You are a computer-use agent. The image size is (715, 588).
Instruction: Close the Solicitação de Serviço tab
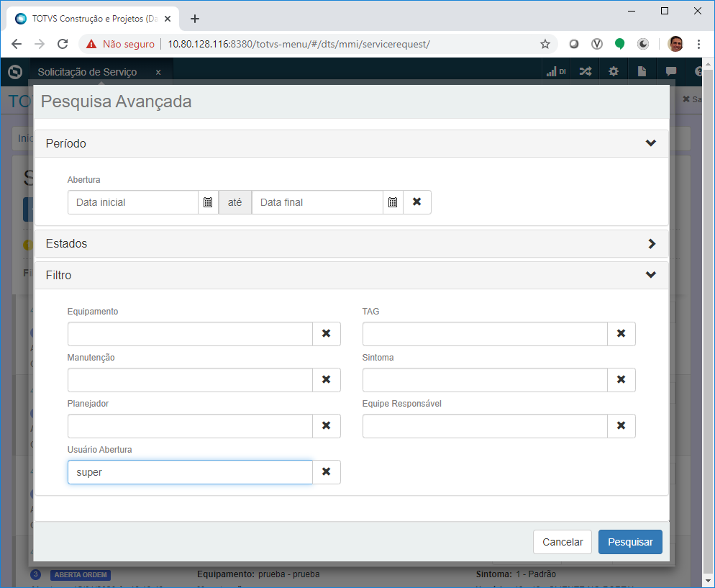pyautogui.click(x=158, y=72)
